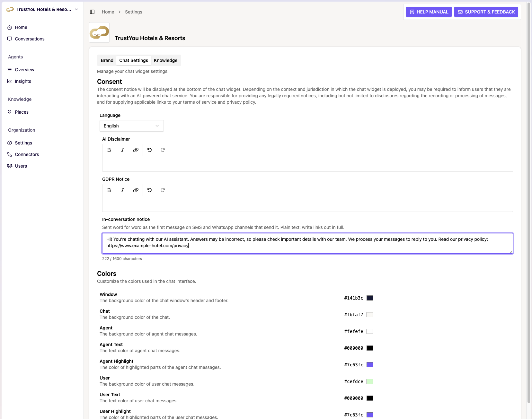Switch to the Brand tab
The image size is (532, 419).
(x=107, y=60)
